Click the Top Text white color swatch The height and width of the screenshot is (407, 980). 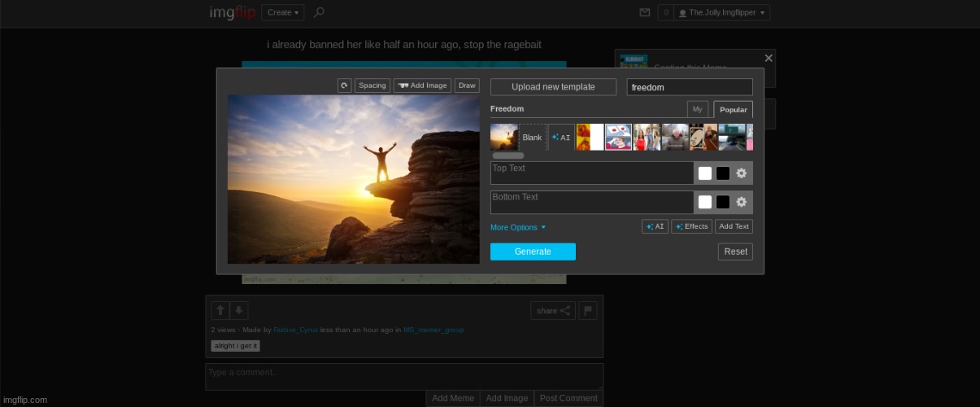tap(705, 173)
